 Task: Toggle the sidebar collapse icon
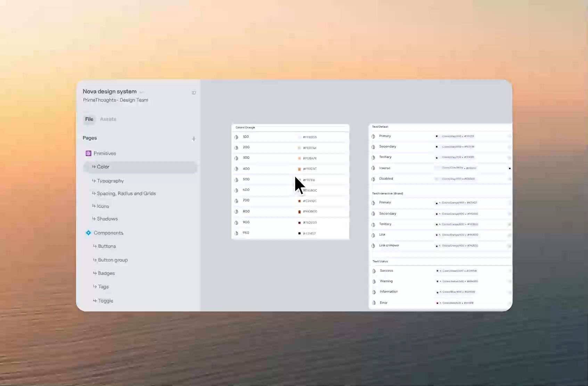194,93
